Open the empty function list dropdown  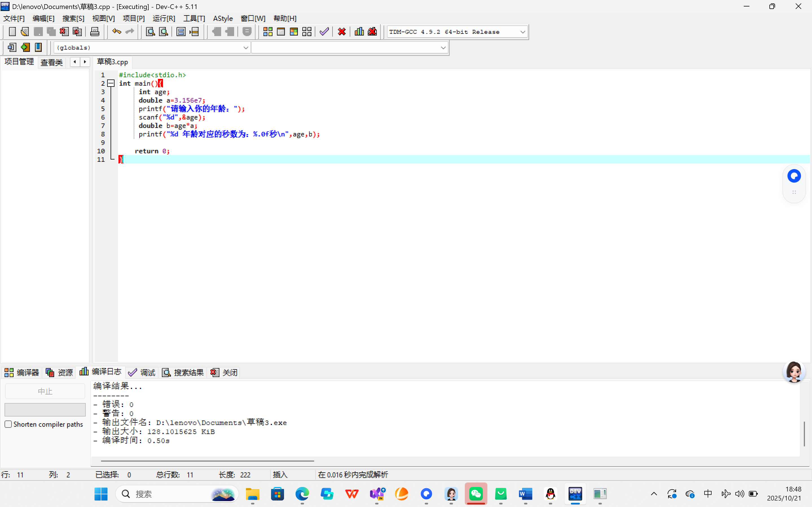tap(443, 48)
